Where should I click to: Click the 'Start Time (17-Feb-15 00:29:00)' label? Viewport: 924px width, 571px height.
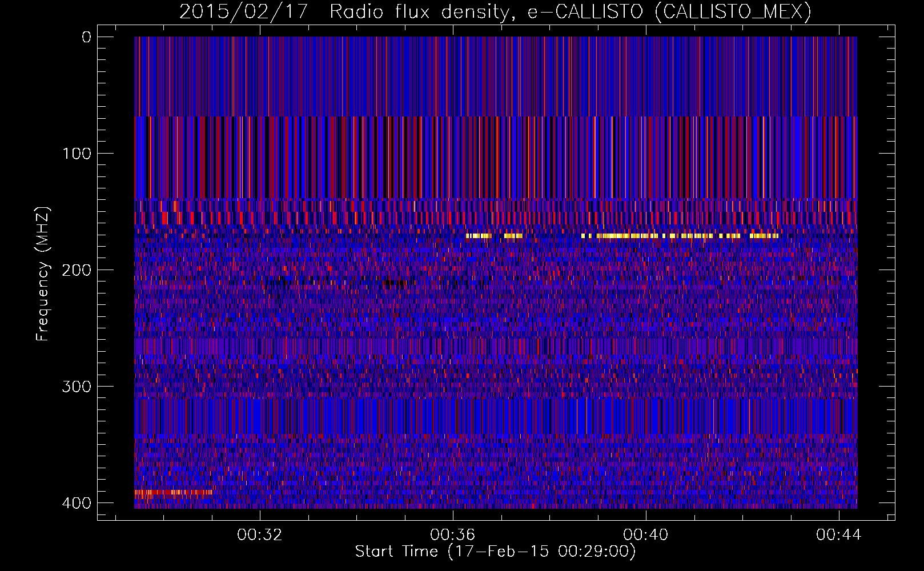[495, 552]
